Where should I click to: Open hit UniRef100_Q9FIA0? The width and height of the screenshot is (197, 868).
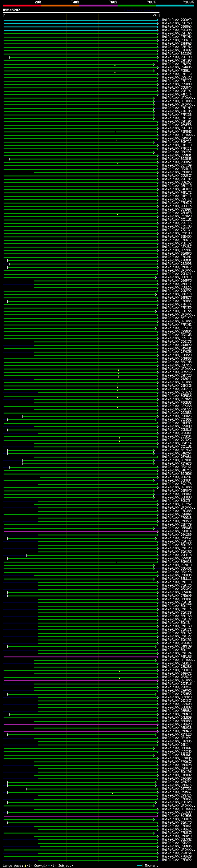tap(176, 33)
